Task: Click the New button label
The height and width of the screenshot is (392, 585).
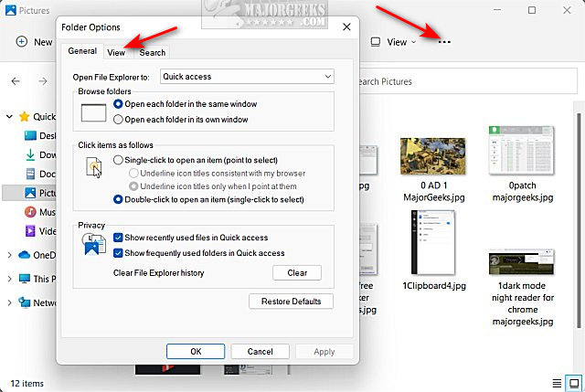Action: click(43, 42)
